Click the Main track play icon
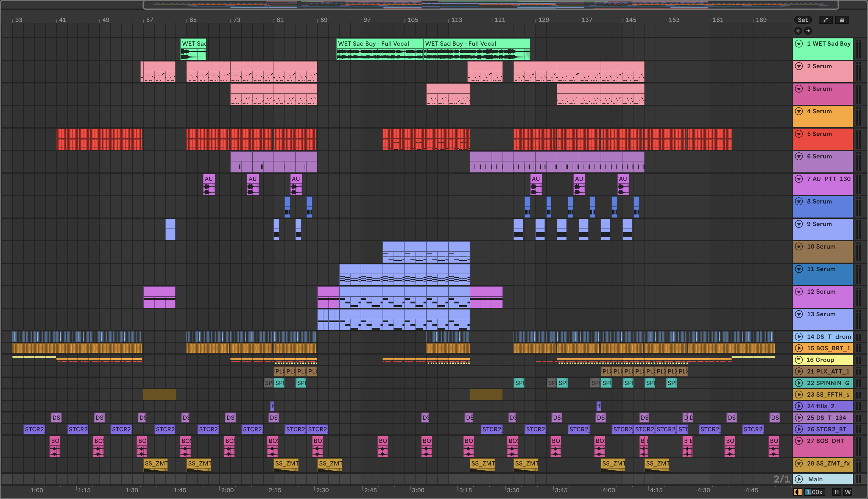Image resolution: width=868 pixels, height=499 pixels. click(x=799, y=479)
